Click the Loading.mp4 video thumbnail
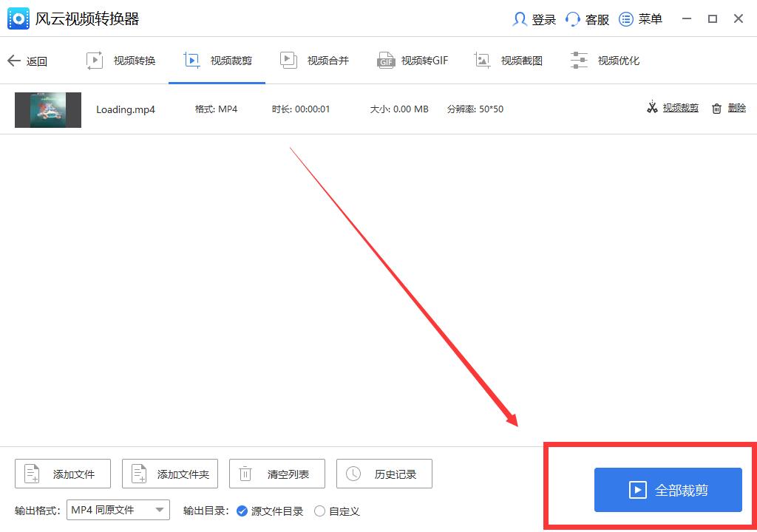Viewport: 757px width, 532px height. (47, 108)
